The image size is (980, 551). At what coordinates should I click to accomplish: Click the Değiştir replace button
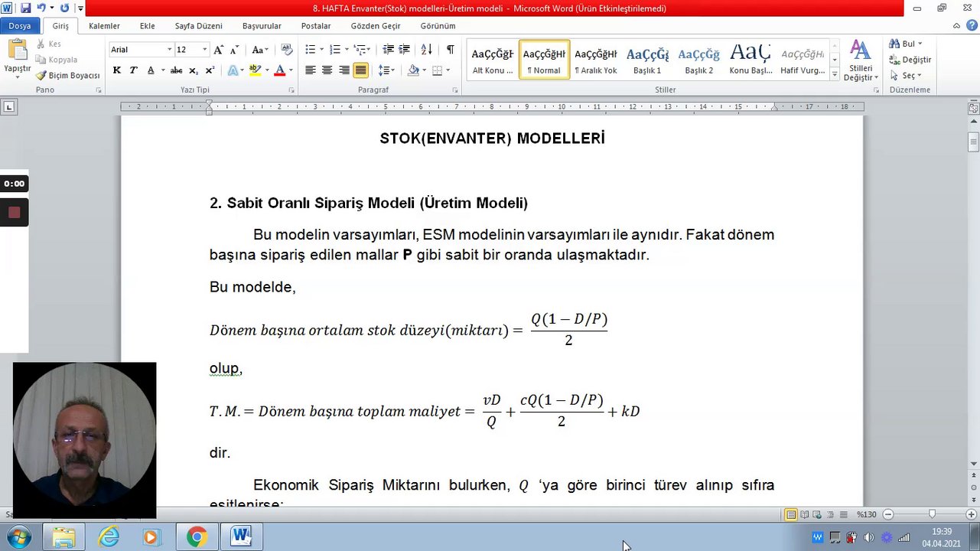[910, 60]
